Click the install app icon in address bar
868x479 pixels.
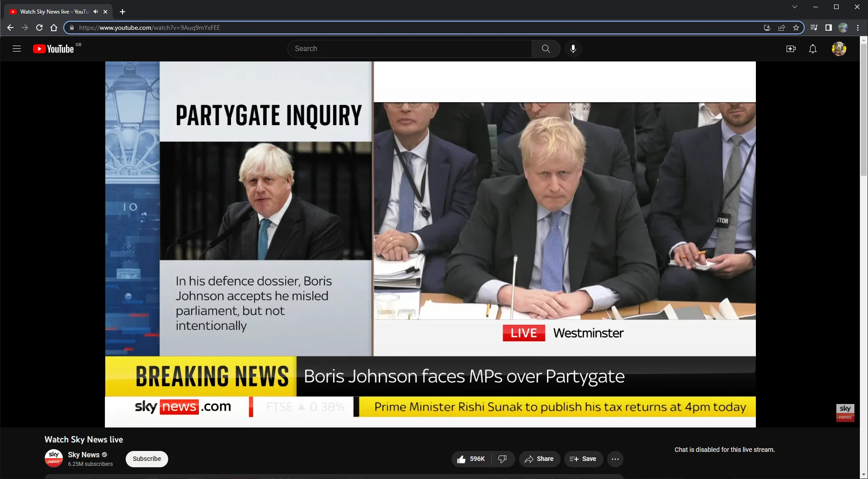767,28
